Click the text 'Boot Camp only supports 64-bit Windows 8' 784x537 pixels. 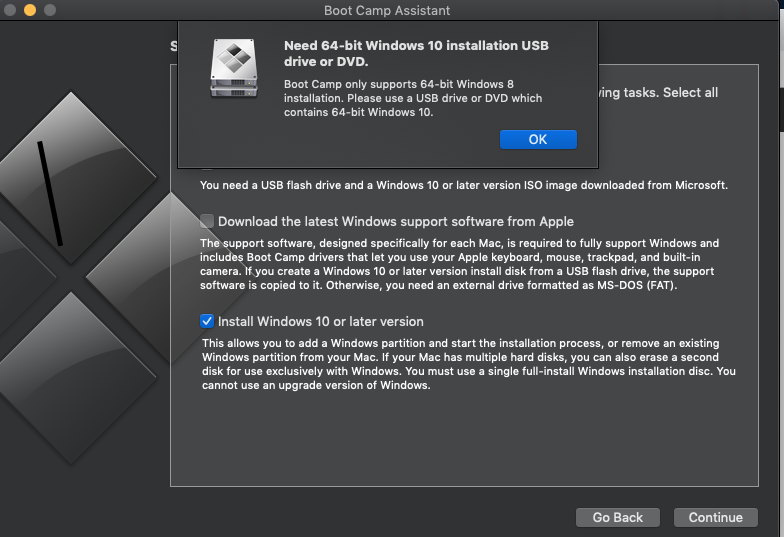pyautogui.click(x=413, y=98)
